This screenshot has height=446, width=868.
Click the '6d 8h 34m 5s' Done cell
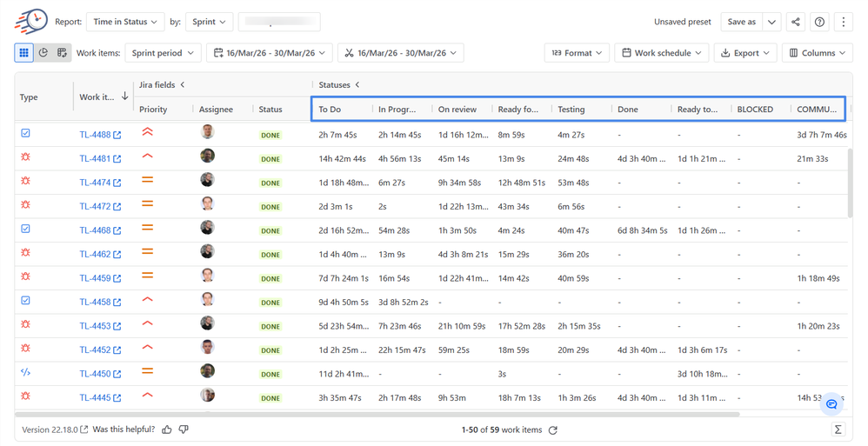(x=642, y=230)
